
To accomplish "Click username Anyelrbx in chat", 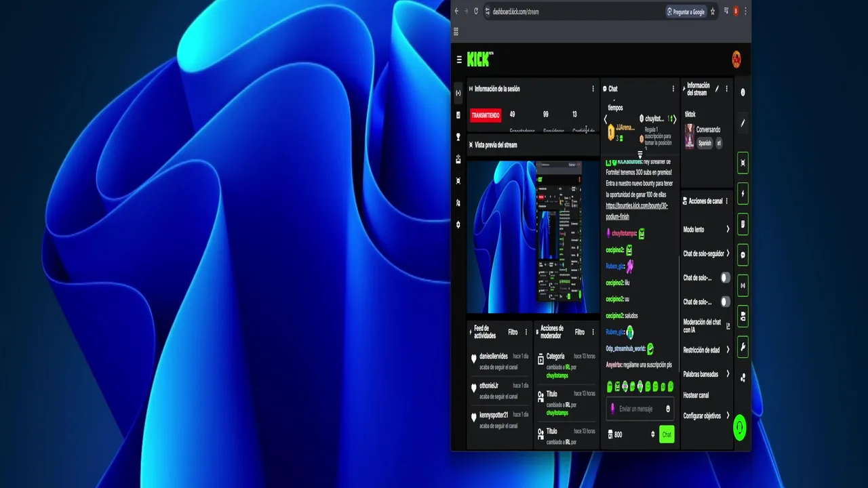I will click(x=614, y=365).
